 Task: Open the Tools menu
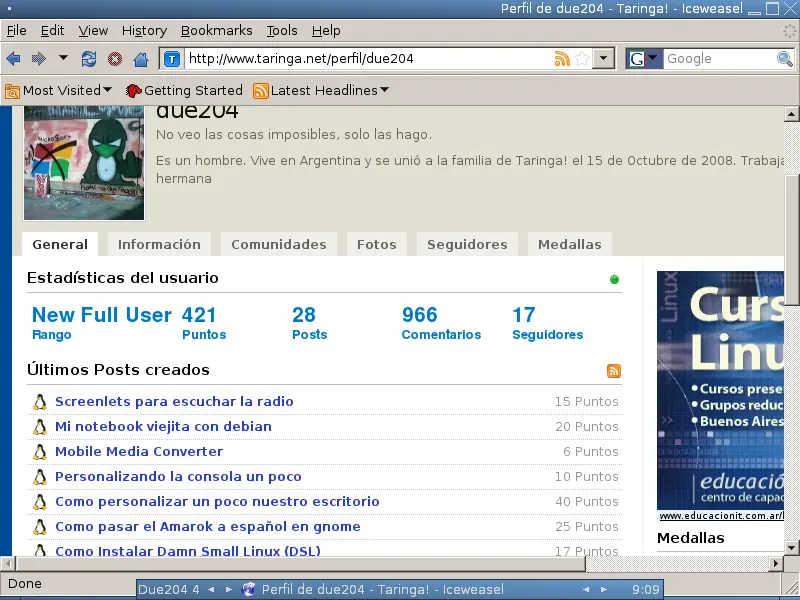click(282, 31)
